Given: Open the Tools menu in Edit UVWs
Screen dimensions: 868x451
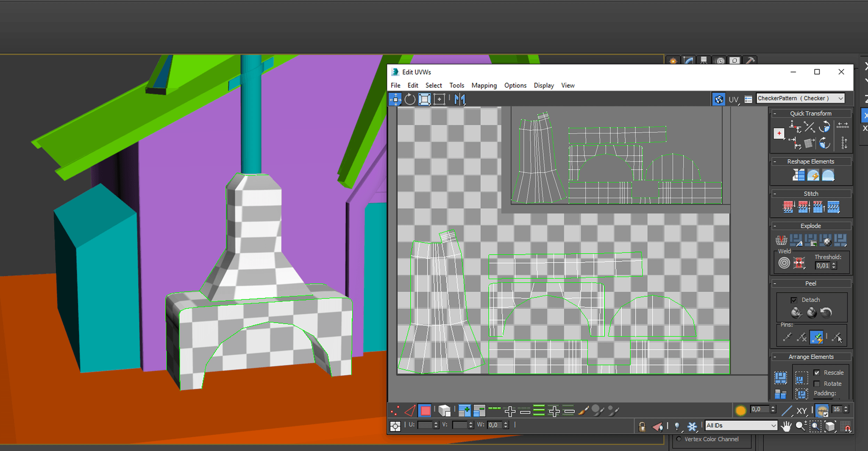Looking at the screenshot, I should 456,85.
